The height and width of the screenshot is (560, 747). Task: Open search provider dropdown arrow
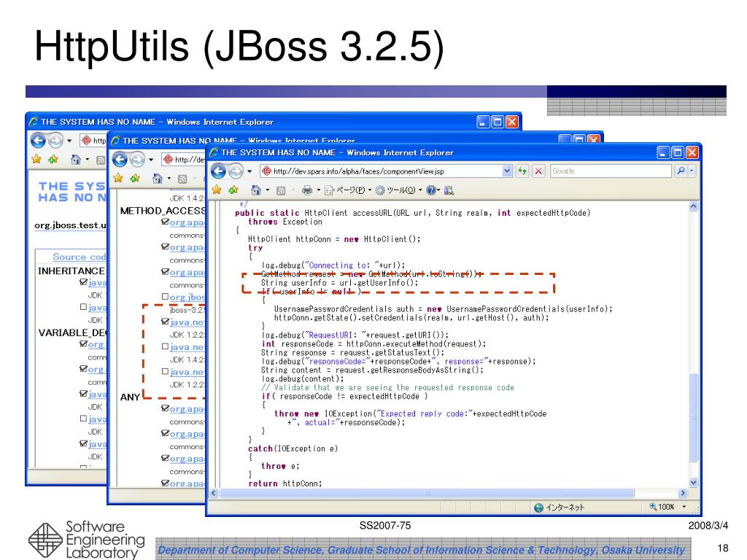coord(692,171)
